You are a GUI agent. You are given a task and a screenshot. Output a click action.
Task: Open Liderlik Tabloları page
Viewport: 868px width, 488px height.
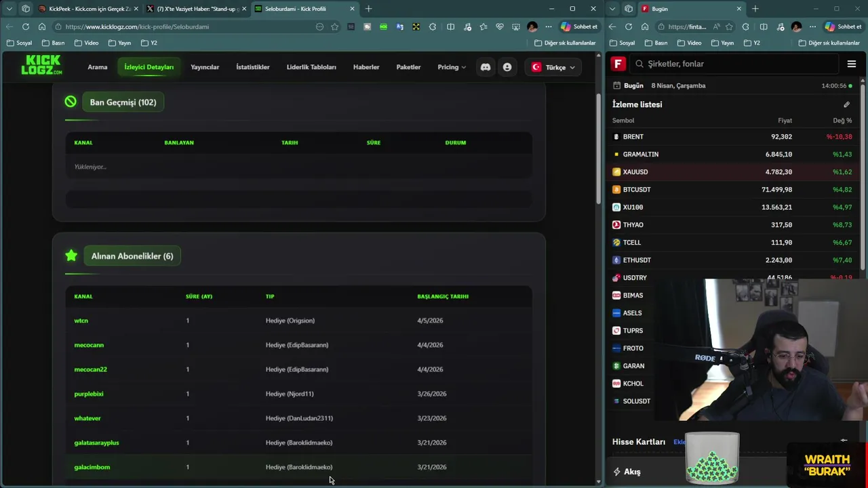pos(311,67)
